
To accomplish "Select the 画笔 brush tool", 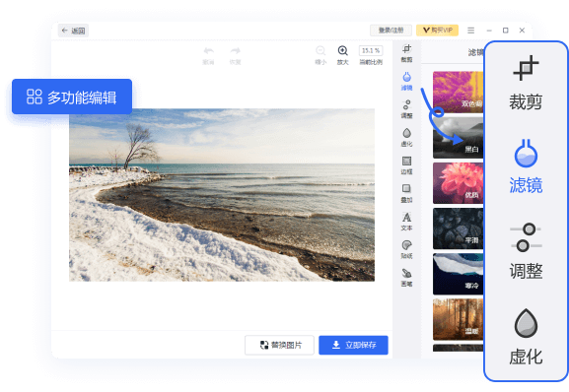I will (x=407, y=278).
